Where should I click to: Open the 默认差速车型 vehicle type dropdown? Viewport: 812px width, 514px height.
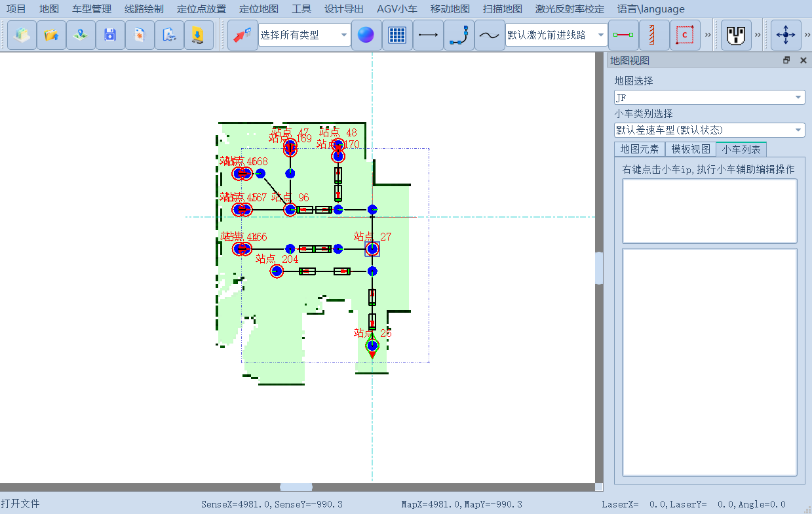pyautogui.click(x=709, y=130)
